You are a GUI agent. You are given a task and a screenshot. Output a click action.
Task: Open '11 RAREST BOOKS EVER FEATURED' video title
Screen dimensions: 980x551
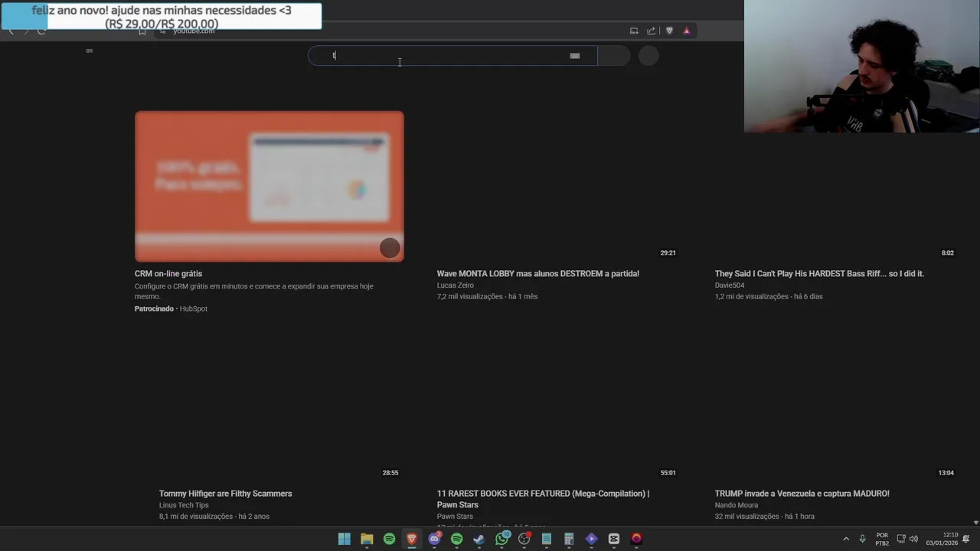(543, 499)
